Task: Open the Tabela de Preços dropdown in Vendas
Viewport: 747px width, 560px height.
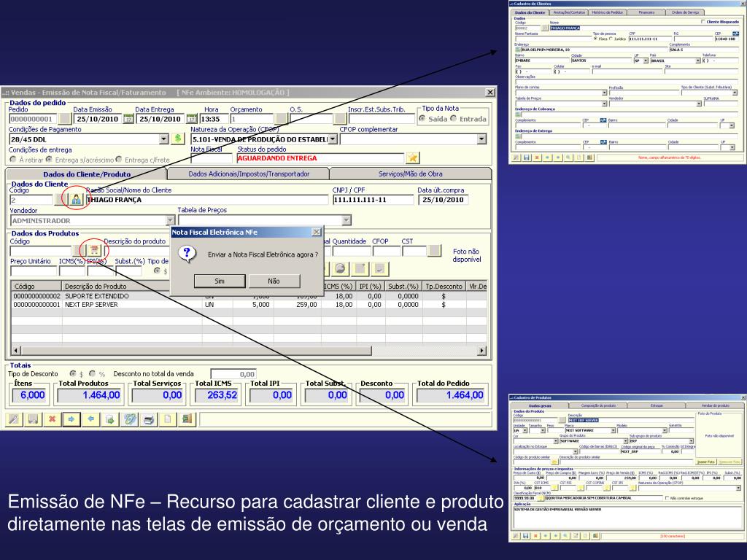Action: pyautogui.click(x=347, y=220)
